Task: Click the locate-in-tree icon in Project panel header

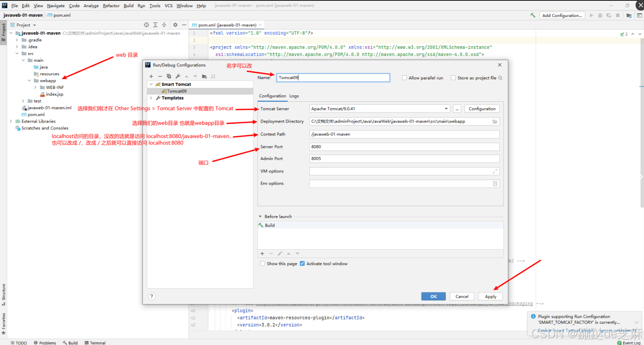Action: [x=146, y=25]
